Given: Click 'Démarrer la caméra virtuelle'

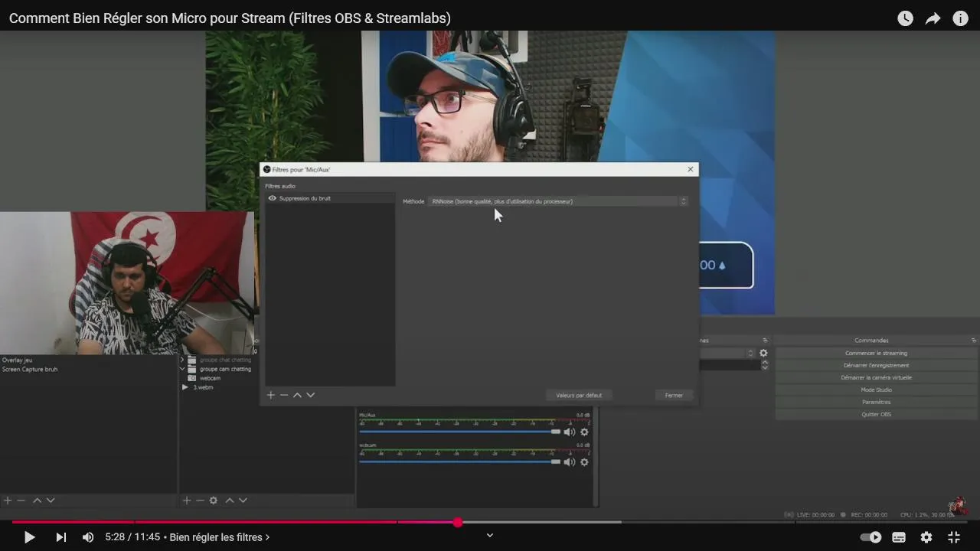Looking at the screenshot, I should pos(876,377).
